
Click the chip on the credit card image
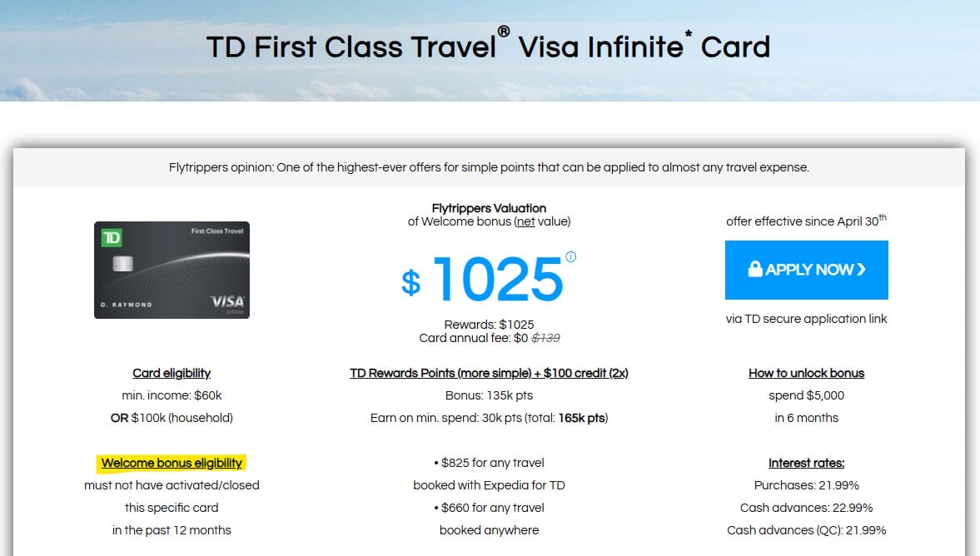point(122,266)
